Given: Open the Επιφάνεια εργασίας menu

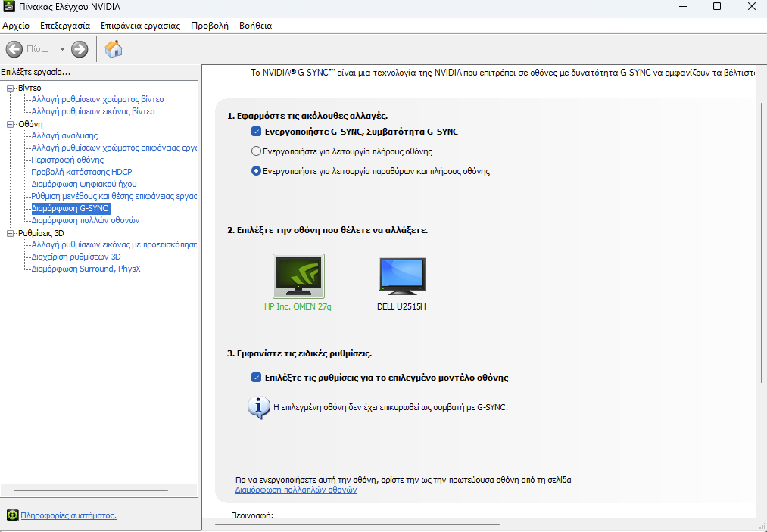Looking at the screenshot, I should pos(140,26).
